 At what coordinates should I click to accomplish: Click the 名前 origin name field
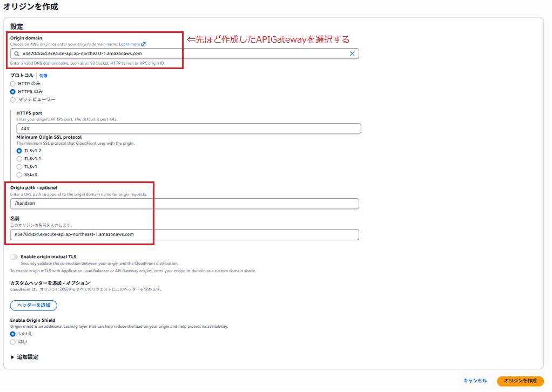185,234
